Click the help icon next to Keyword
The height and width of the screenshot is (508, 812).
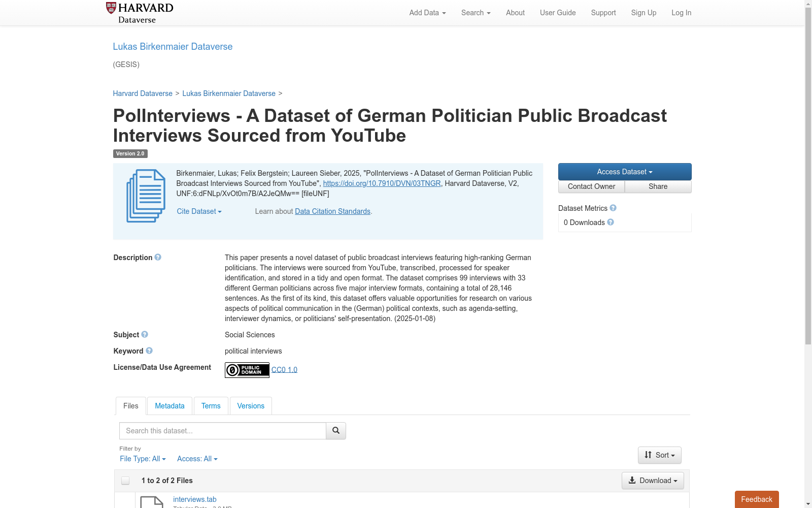(x=149, y=351)
